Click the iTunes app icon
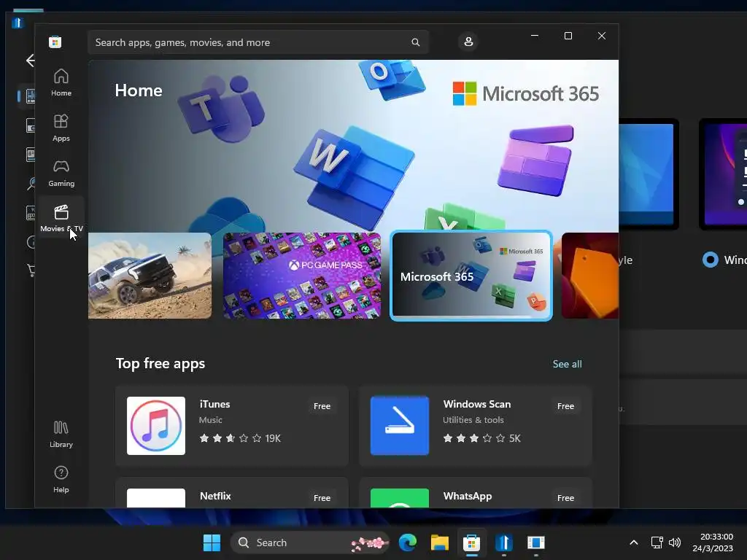 (156, 426)
